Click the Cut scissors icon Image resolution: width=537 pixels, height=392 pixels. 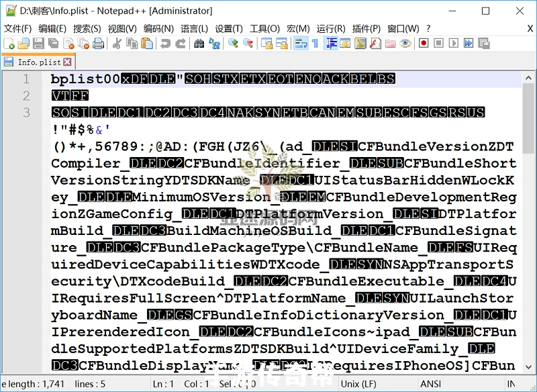(x=117, y=44)
